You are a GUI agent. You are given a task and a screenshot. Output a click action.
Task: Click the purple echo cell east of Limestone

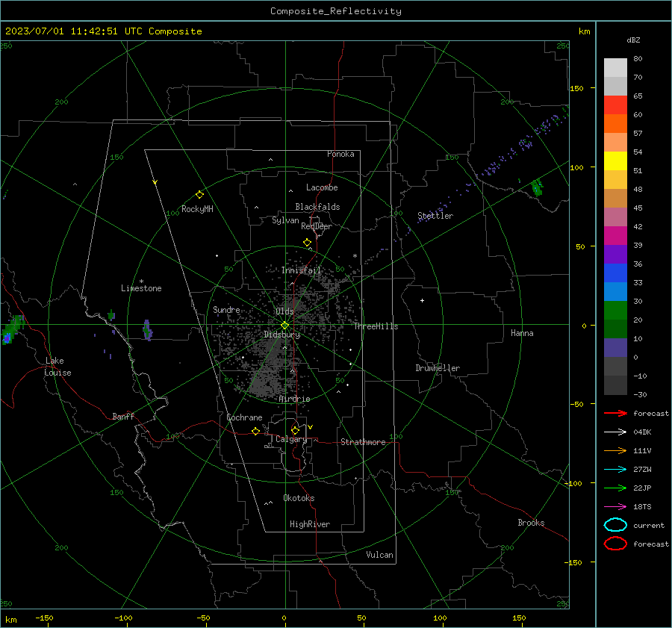(x=147, y=330)
